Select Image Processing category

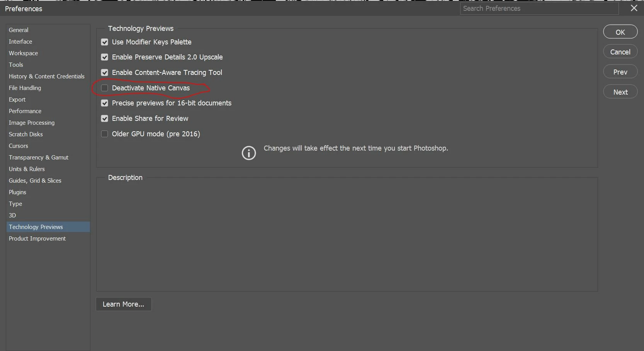48,122
